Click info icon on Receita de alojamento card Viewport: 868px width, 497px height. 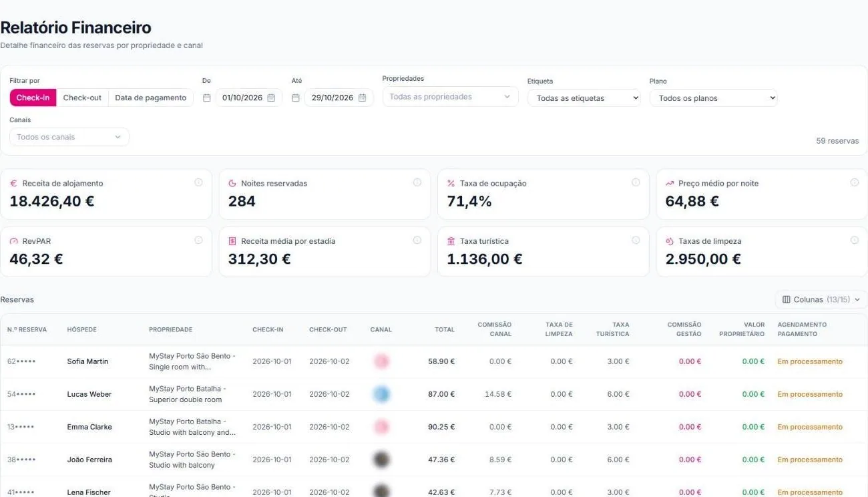pos(198,182)
